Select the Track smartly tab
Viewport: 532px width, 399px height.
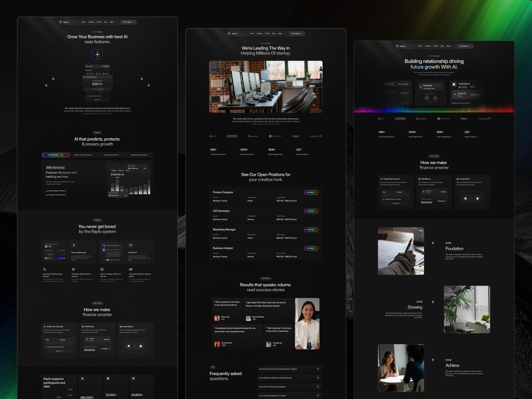pyautogui.click(x=56, y=155)
